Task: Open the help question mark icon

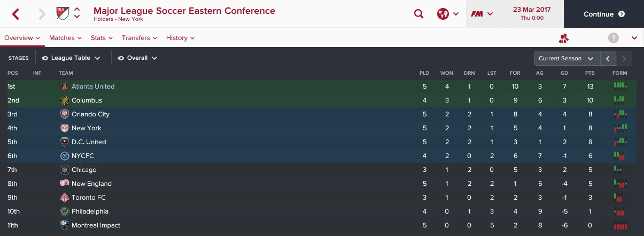Action: pyautogui.click(x=614, y=38)
